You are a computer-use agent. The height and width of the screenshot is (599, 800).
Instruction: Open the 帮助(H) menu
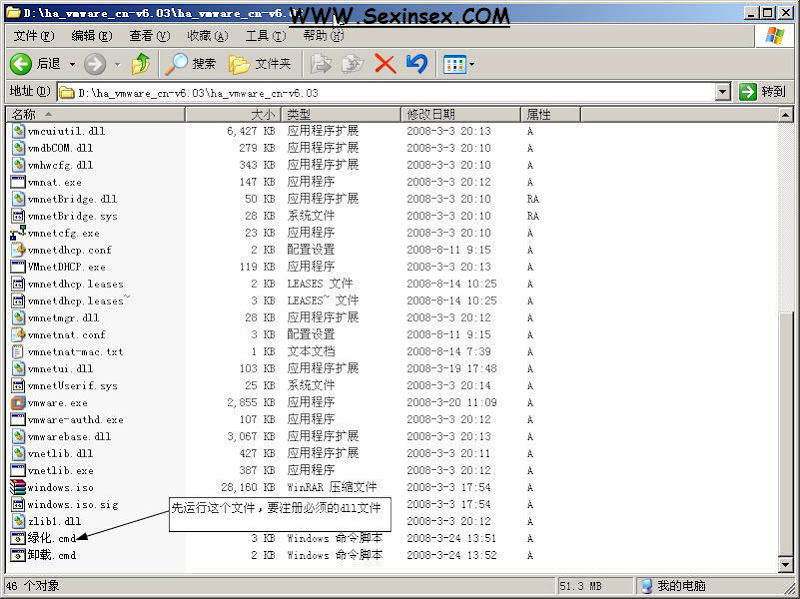coord(323,36)
